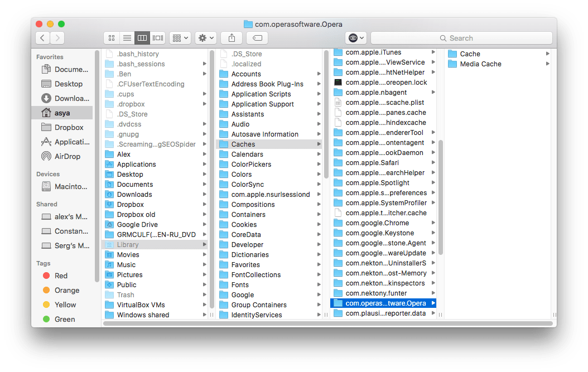Viewport: 588px width, 372px height.
Task: Switch to icon view
Action: tap(112, 38)
